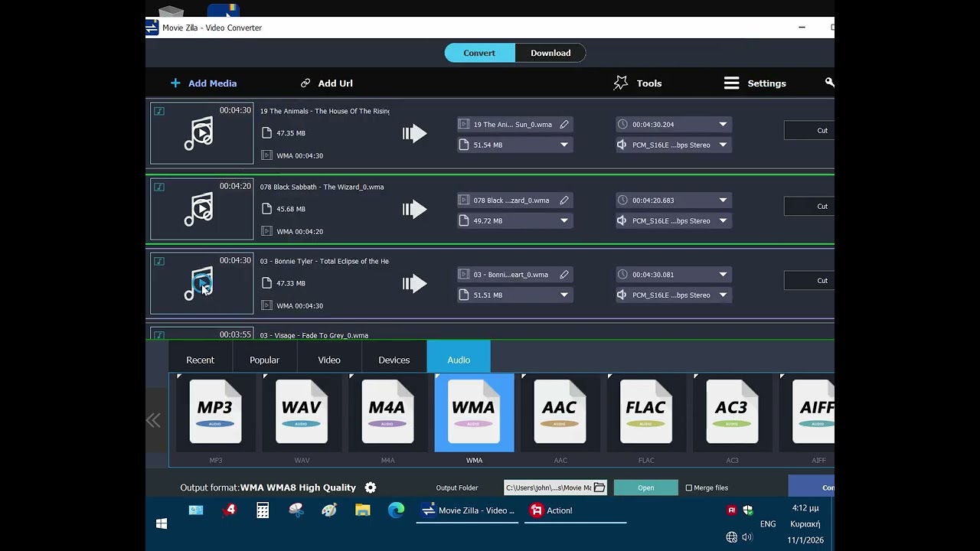Viewport: 980px width, 551px height.
Task: Toggle the Merge files checkbox
Action: 689,487
